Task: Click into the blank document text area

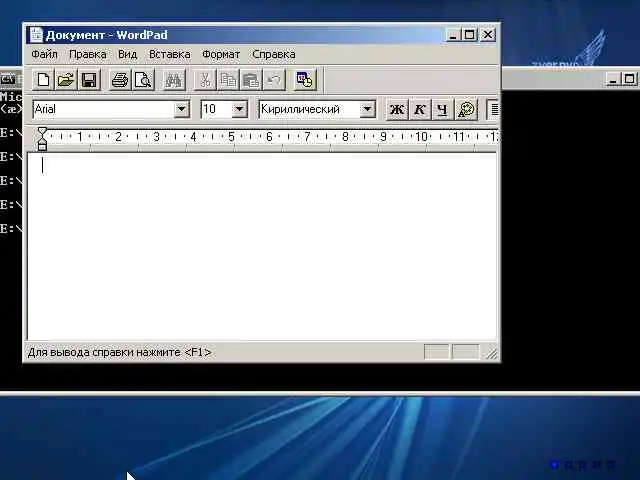Action: 262,247
